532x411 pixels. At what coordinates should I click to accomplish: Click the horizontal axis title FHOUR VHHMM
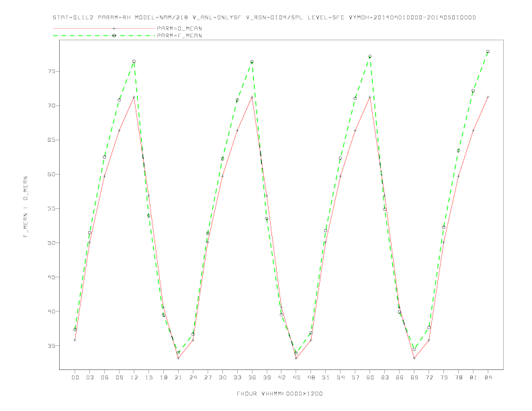coord(279,394)
